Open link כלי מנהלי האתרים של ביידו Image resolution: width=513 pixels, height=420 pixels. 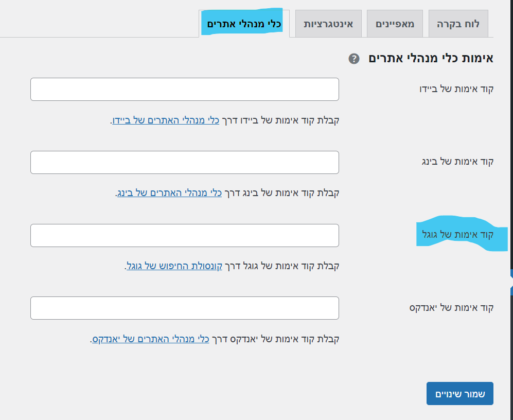tap(166, 120)
